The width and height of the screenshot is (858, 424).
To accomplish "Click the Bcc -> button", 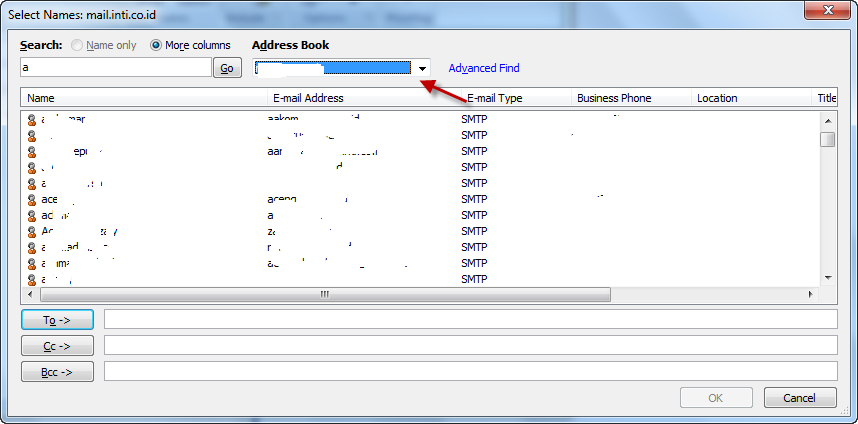I will [x=57, y=371].
